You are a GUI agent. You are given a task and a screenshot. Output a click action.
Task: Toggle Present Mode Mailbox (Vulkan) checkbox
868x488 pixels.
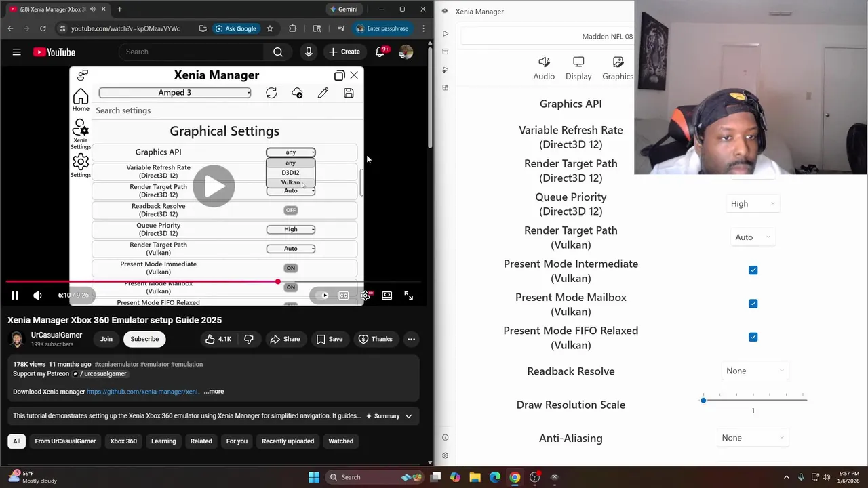[753, 304]
